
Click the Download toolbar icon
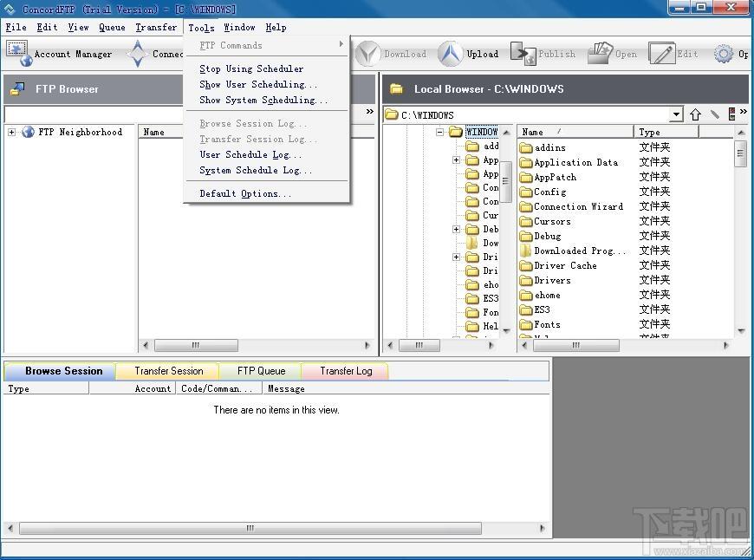[x=368, y=54]
